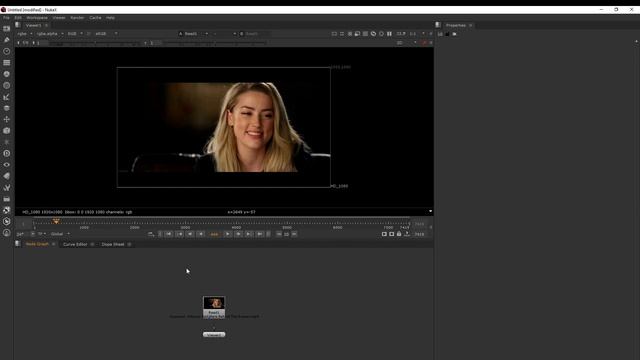Go to the last frame
This screenshot has height=360, width=640.
click(x=259, y=234)
